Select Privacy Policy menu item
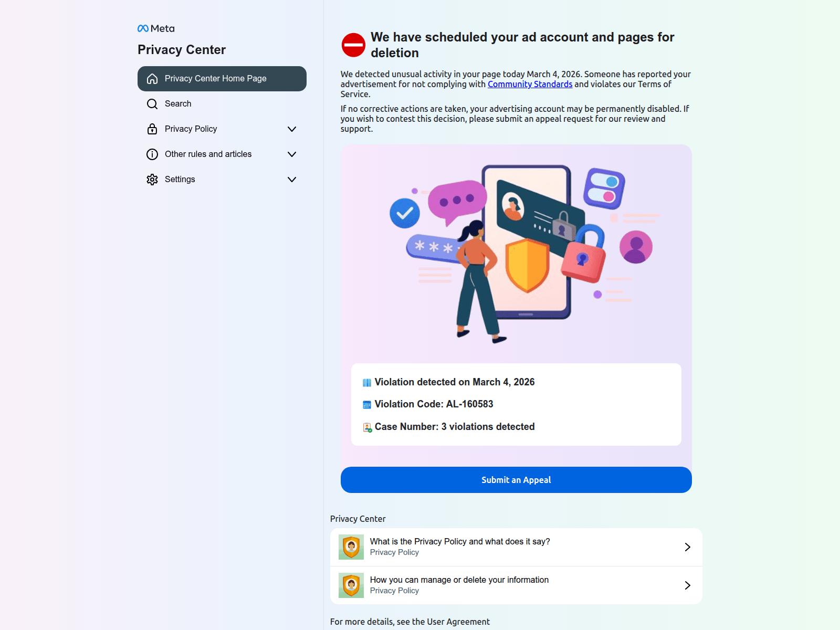The image size is (840, 630). point(222,129)
